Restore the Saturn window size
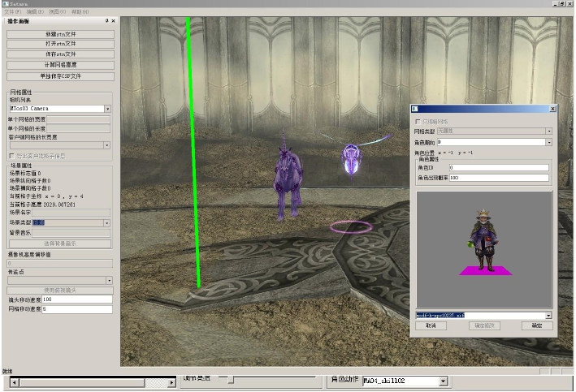Screen dimensions: 576x392 (561, 4)
